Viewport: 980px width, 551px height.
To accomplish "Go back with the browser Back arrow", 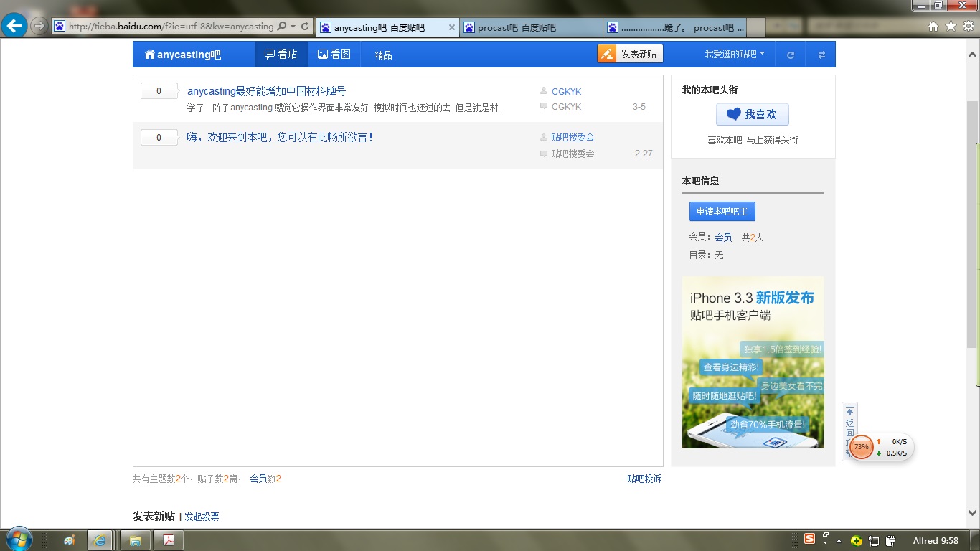I will 14,26.
